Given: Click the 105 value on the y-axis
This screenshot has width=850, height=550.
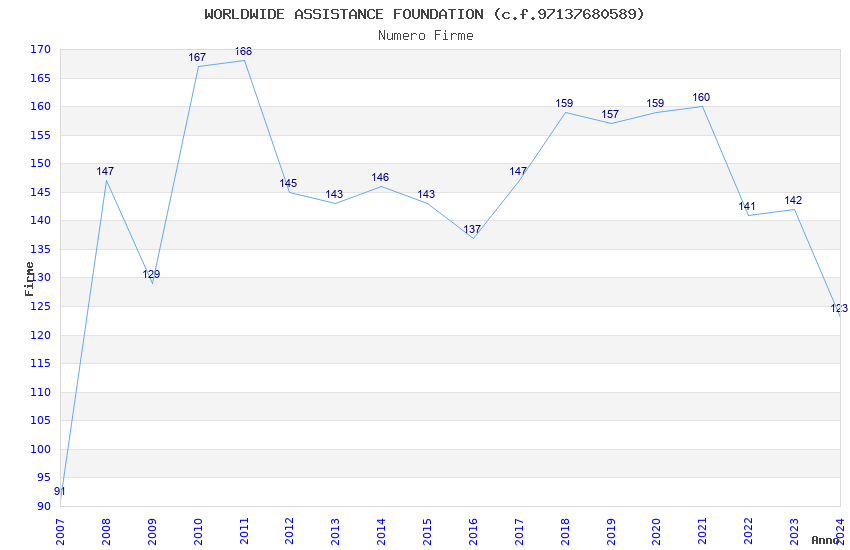Looking at the screenshot, I should coord(41,420).
